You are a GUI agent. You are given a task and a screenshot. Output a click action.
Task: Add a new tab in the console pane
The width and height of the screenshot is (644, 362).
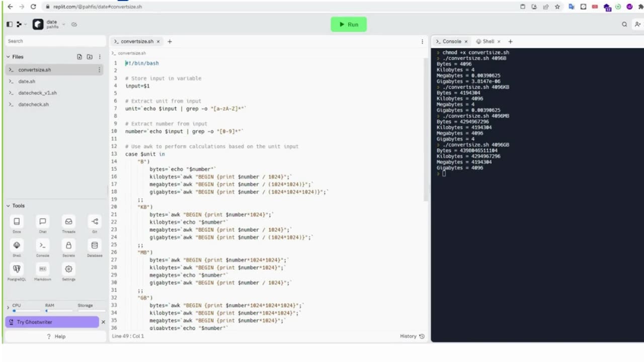click(x=510, y=41)
